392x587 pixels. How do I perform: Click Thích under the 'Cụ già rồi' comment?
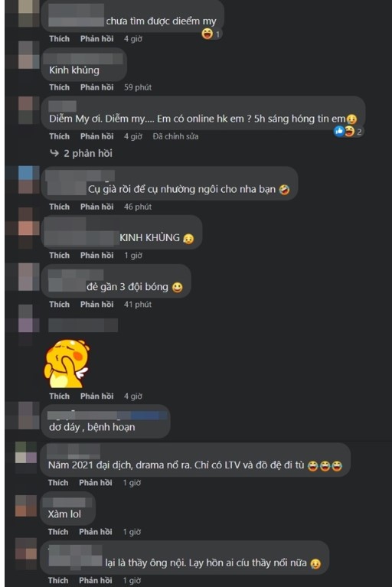click(59, 207)
